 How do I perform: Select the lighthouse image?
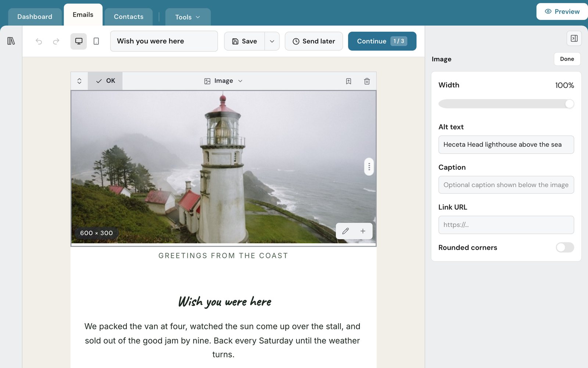(x=223, y=167)
